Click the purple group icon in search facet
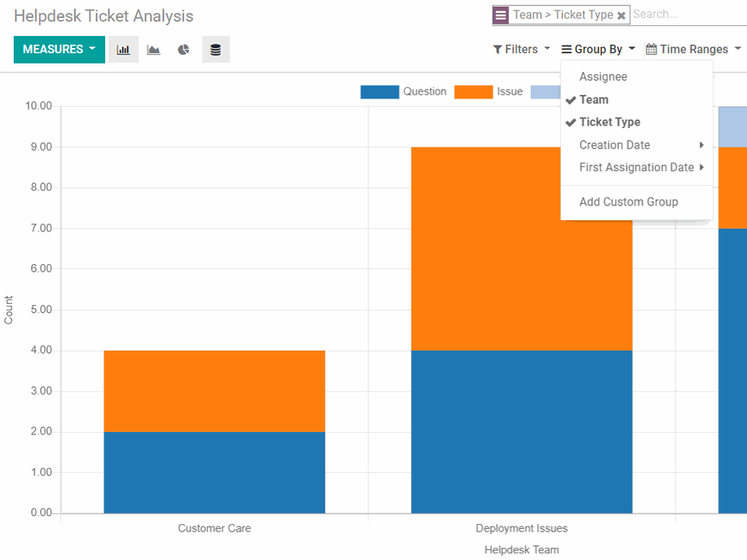Viewport: 747px width, 560px height. click(501, 15)
